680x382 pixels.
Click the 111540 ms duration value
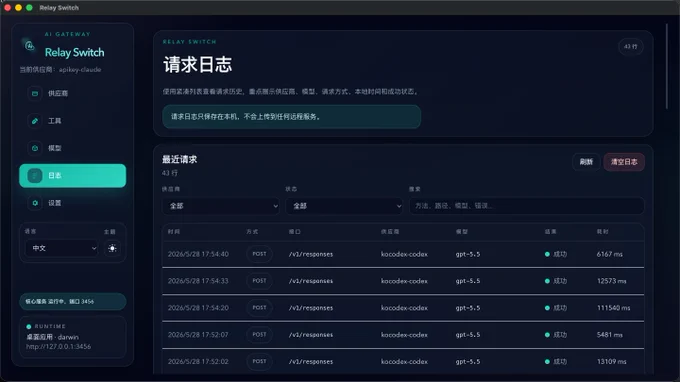click(614, 308)
